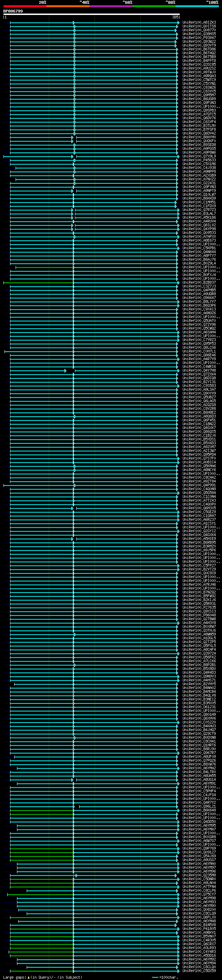This screenshot has height=980, width=222.
Task: Click label UniRef100_B9SED8
Action: 199,145
